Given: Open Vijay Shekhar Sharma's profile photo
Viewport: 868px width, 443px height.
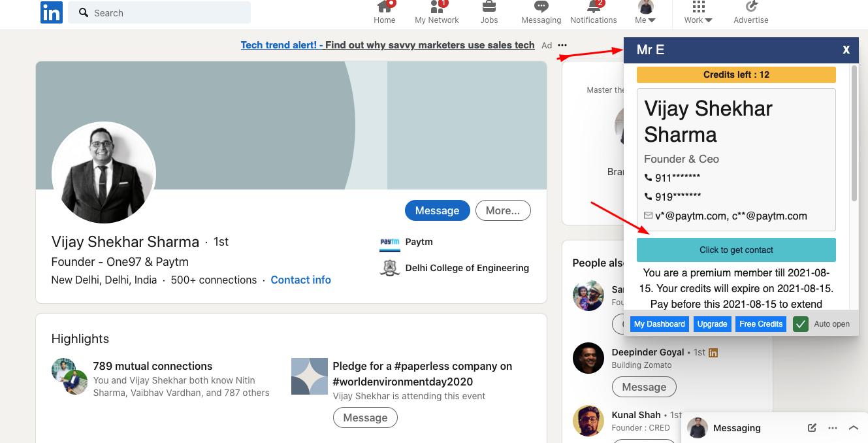Looking at the screenshot, I should pos(104,173).
